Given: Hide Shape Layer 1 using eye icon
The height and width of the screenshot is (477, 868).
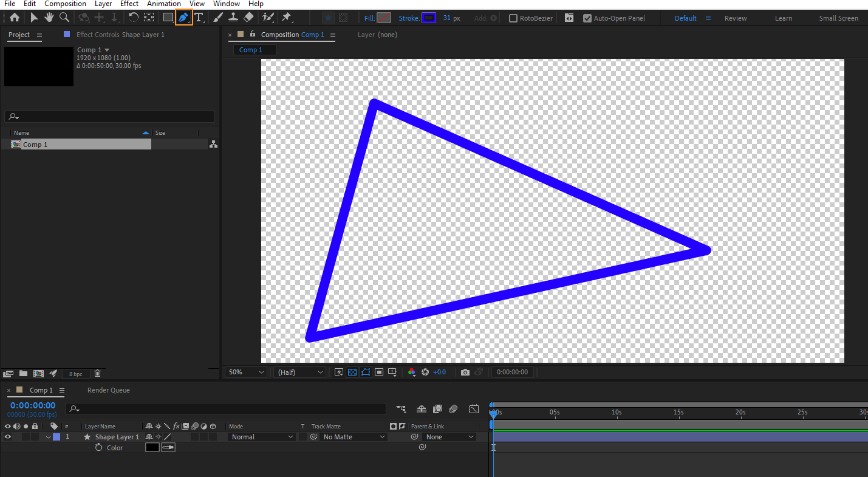Looking at the screenshot, I should coord(8,437).
